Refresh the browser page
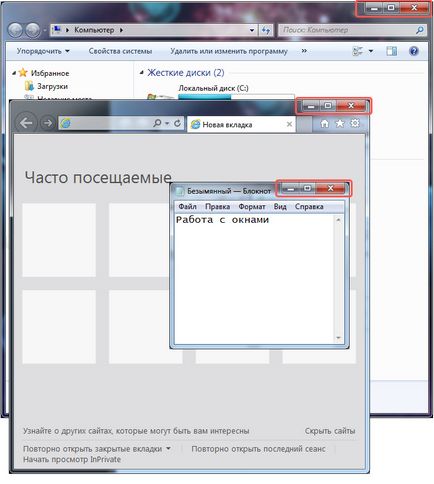This screenshot has width=434, height=484. pos(177,123)
